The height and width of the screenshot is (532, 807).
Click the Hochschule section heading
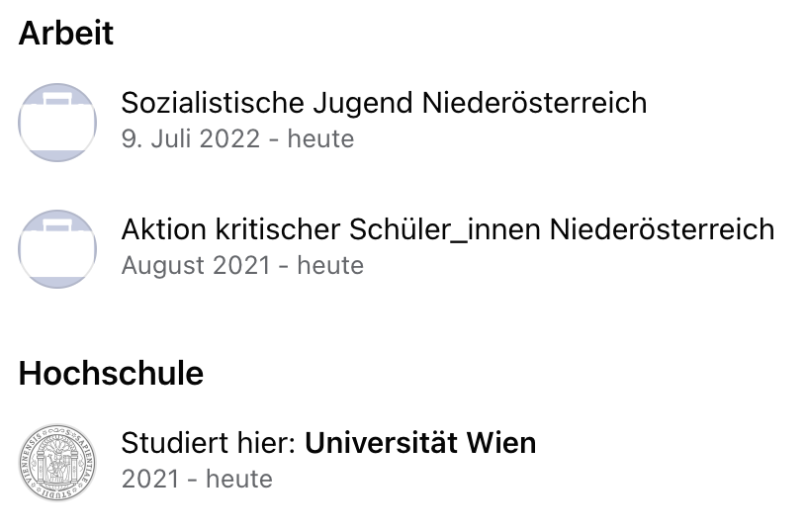pos(111,373)
